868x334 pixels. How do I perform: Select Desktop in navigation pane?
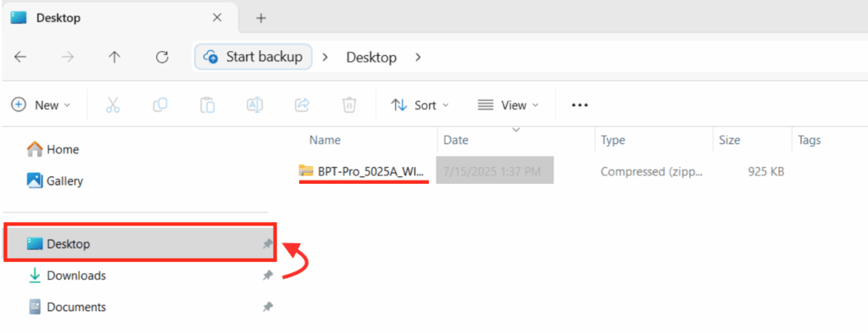coord(141,243)
